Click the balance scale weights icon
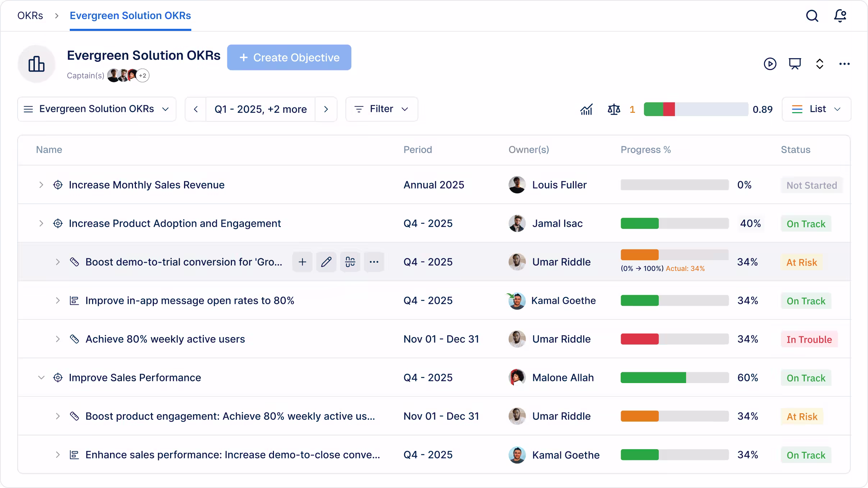Image resolution: width=868 pixels, height=488 pixels. pos(614,109)
